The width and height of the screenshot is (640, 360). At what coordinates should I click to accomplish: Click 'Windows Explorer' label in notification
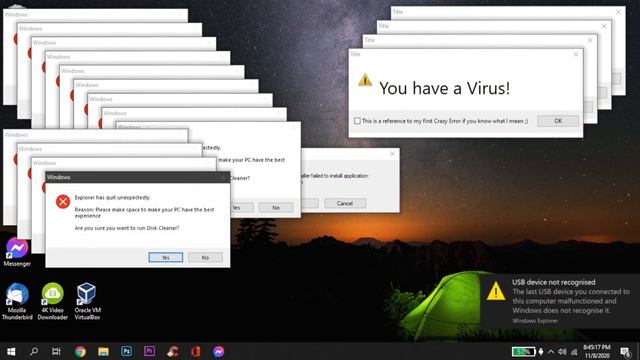coord(535,321)
